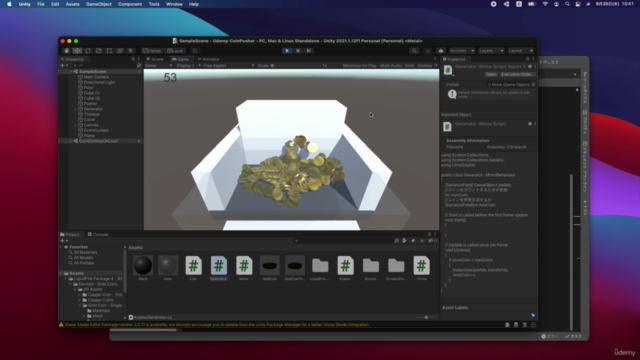Select the Rotate tool in Unity toolbar

88,51
